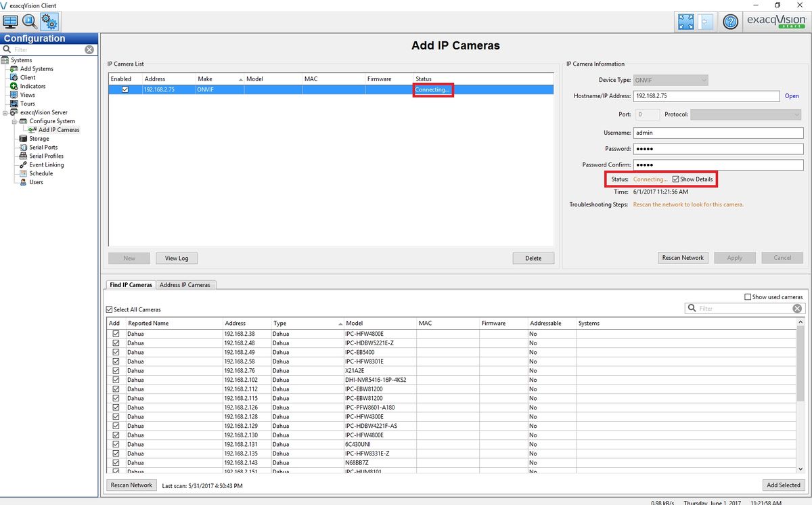Collapse the Configure System tree node
This screenshot has height=505, width=812.
14,121
